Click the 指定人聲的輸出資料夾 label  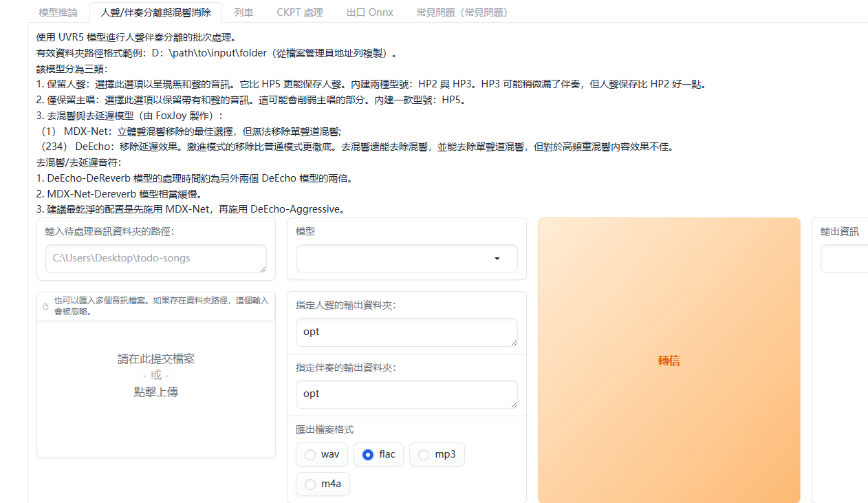click(x=346, y=305)
